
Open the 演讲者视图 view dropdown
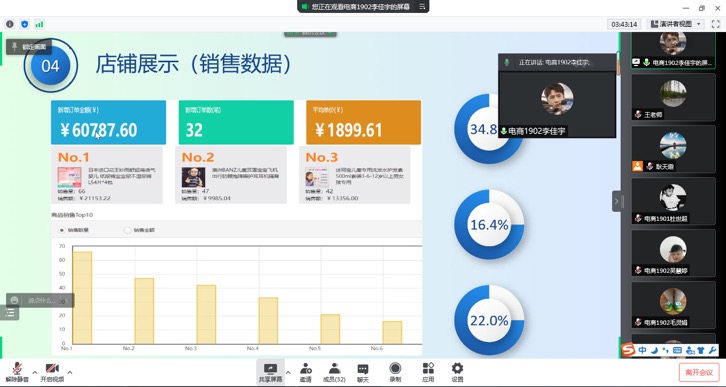click(x=676, y=24)
